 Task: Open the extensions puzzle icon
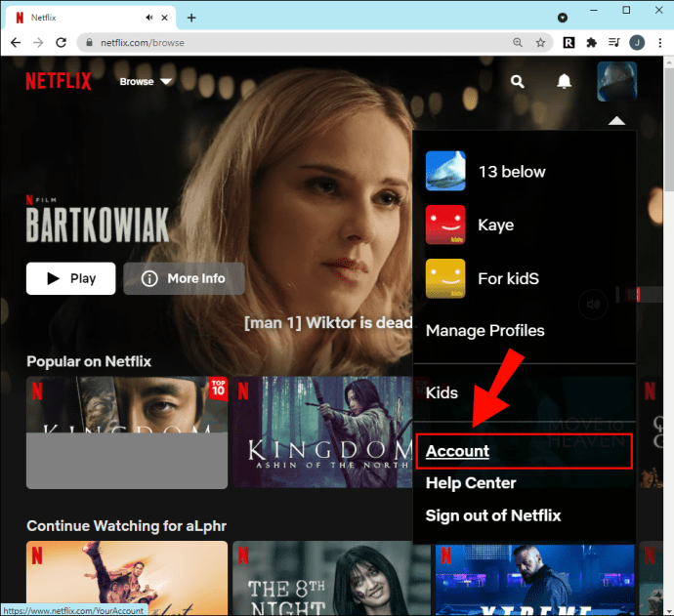tap(592, 43)
